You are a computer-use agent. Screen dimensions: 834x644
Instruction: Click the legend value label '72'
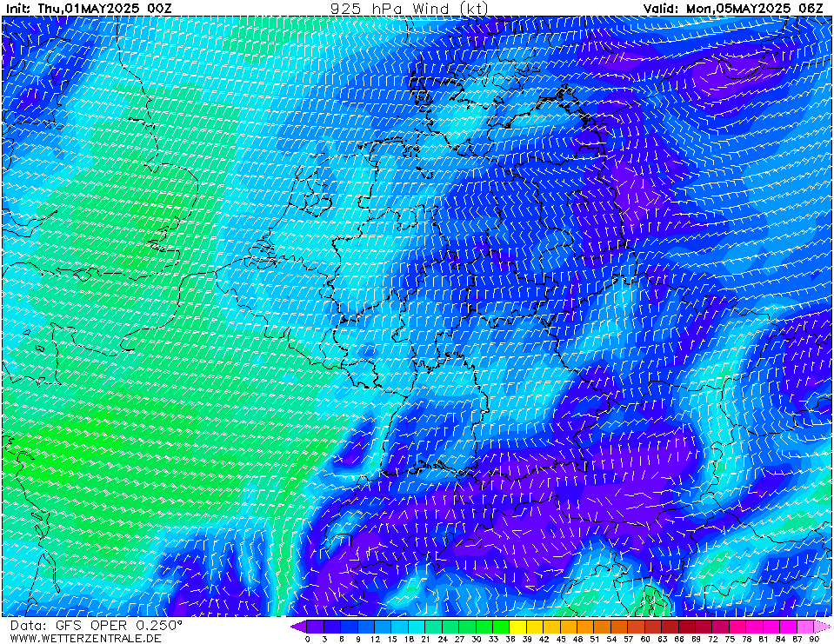(x=713, y=639)
